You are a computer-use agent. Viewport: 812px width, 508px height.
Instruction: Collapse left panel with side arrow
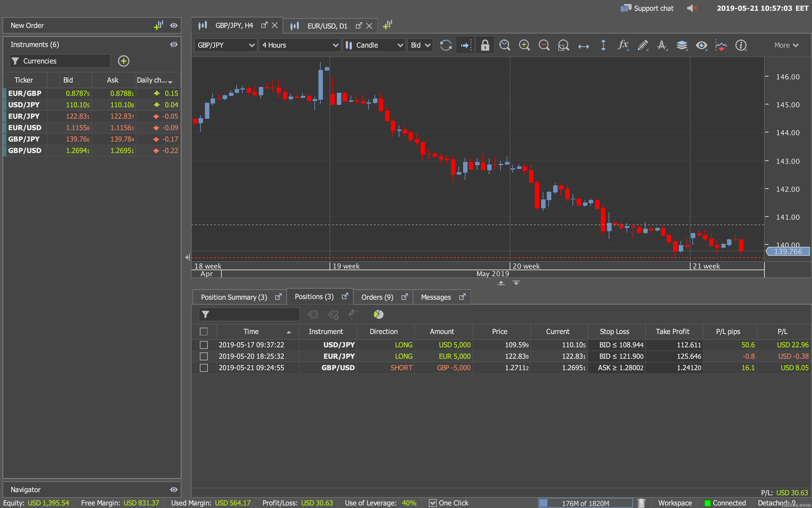[x=187, y=257]
